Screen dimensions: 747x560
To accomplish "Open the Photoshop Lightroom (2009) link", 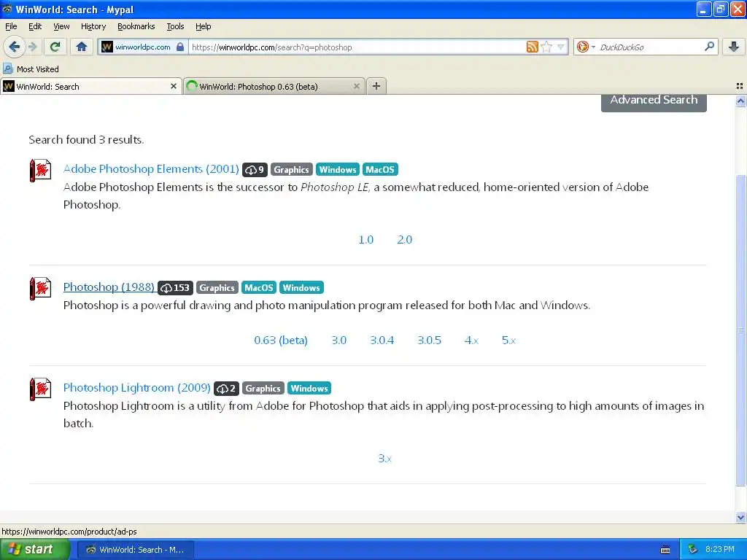I will [x=136, y=388].
